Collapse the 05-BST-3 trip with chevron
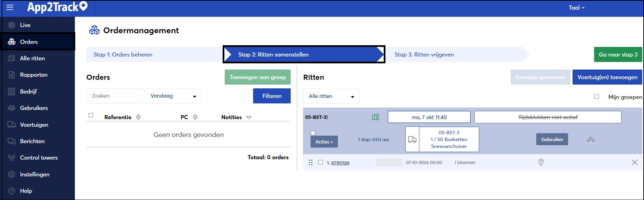Screen dimensions: 644x200 point(591,139)
